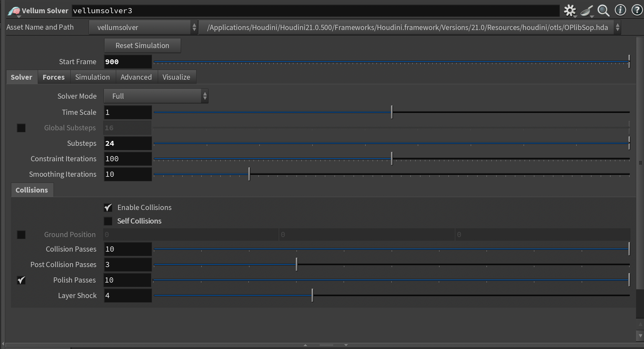The image size is (644, 349).
Task: Click the wok bake presets icon
Action: [587, 11]
